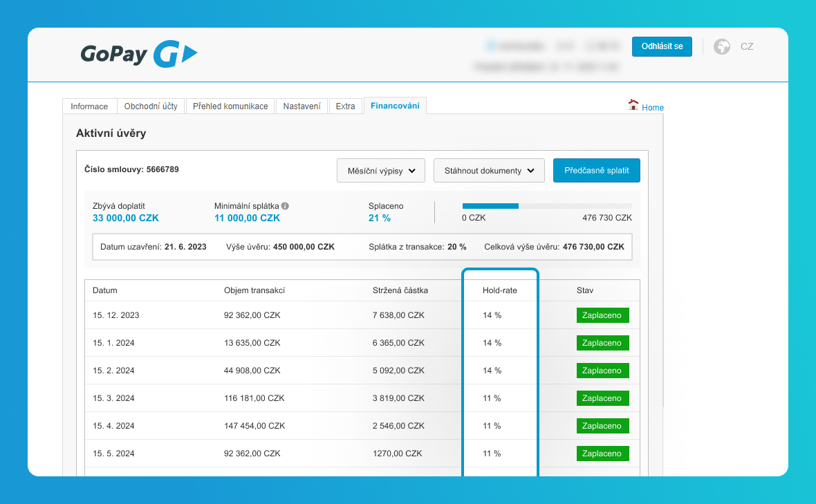Click the 21 % Splaceno value

tap(380, 218)
